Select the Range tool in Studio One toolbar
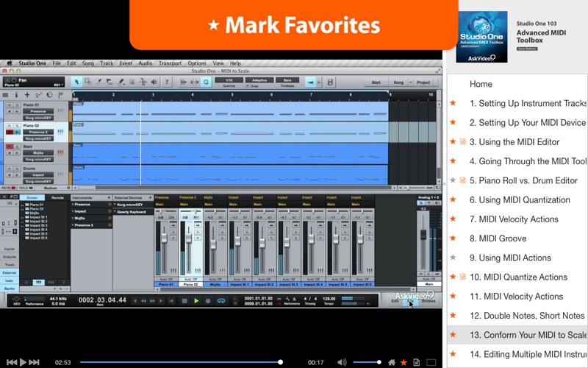 (x=87, y=82)
